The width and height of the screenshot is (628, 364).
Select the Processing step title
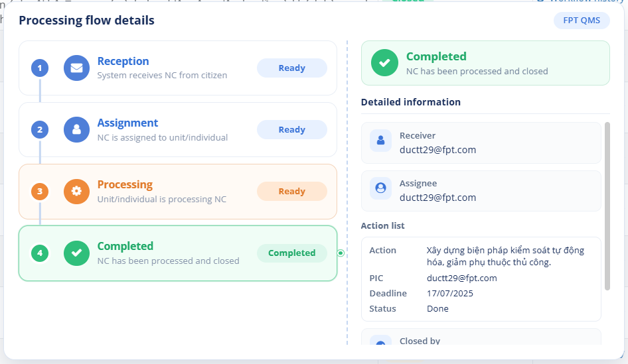125,184
